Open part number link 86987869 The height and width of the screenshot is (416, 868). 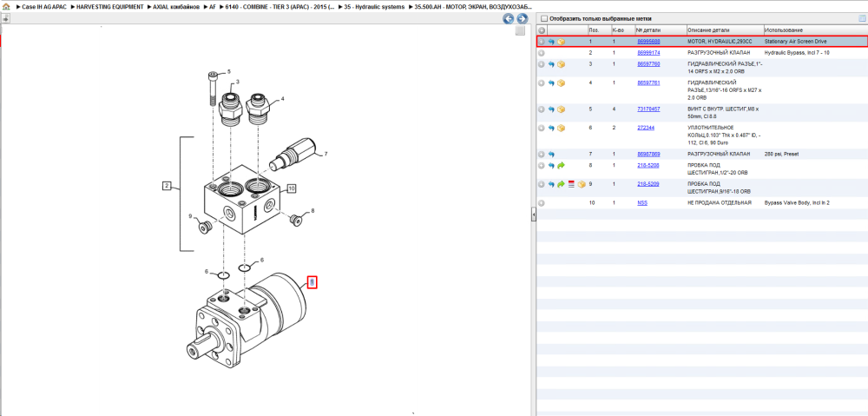(648, 154)
